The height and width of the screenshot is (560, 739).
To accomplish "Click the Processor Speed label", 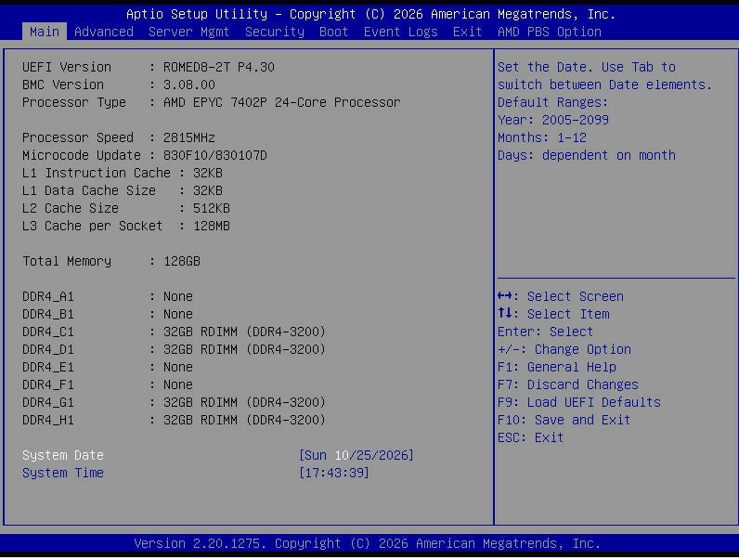I will click(78, 137).
